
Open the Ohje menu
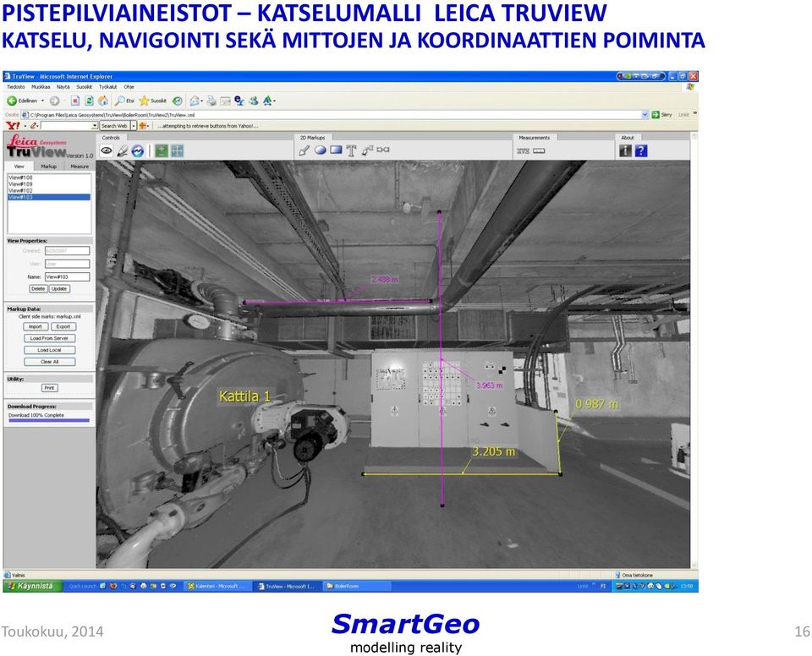click(129, 87)
